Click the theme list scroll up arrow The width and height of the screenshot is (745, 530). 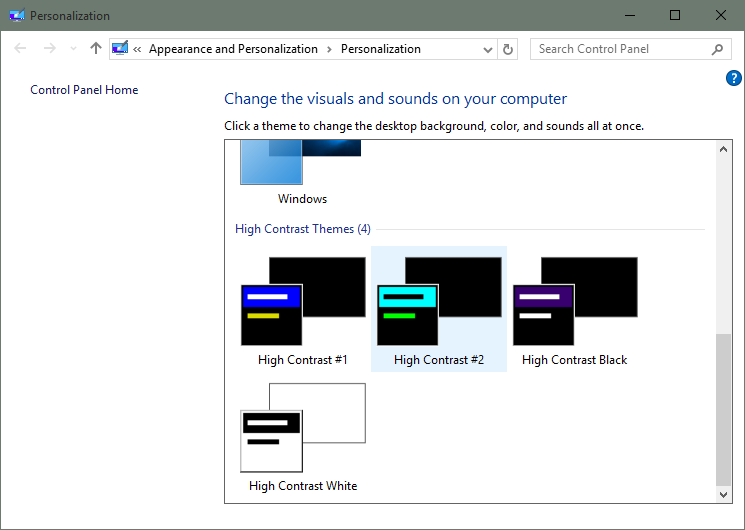pyautogui.click(x=723, y=149)
